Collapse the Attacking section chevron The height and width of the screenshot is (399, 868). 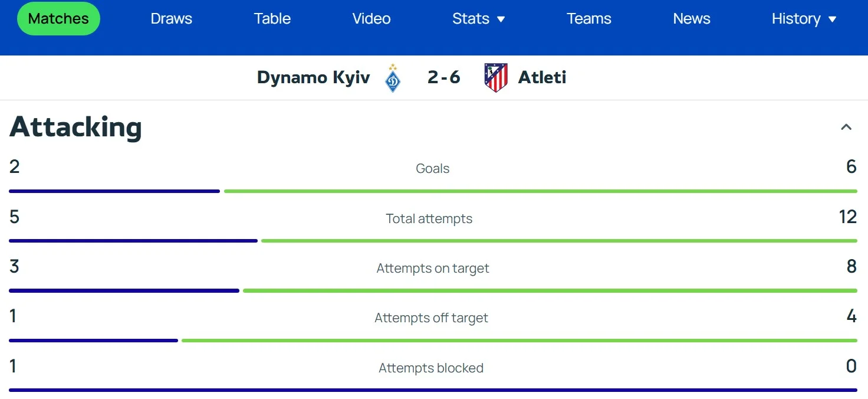[846, 127]
